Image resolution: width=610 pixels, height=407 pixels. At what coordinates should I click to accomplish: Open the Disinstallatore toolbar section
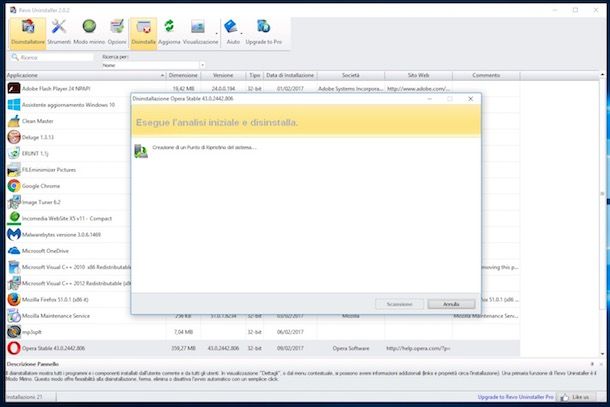point(28,33)
